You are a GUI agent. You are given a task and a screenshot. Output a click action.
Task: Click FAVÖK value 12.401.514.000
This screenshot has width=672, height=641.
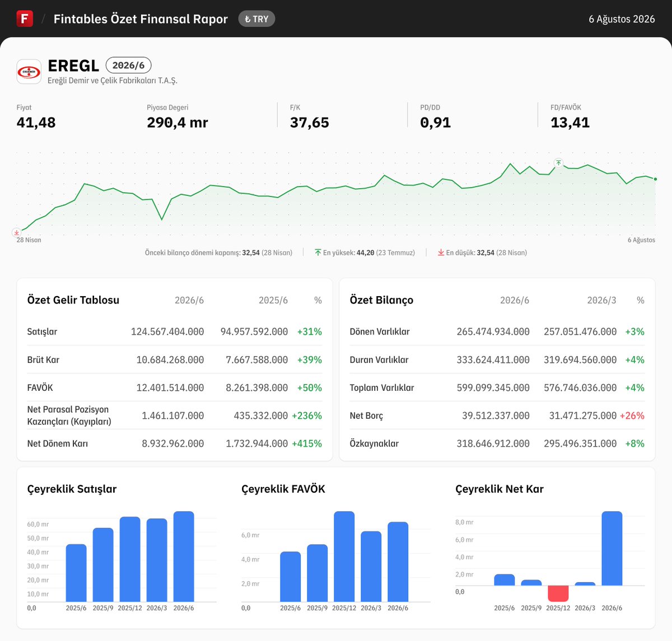point(170,387)
